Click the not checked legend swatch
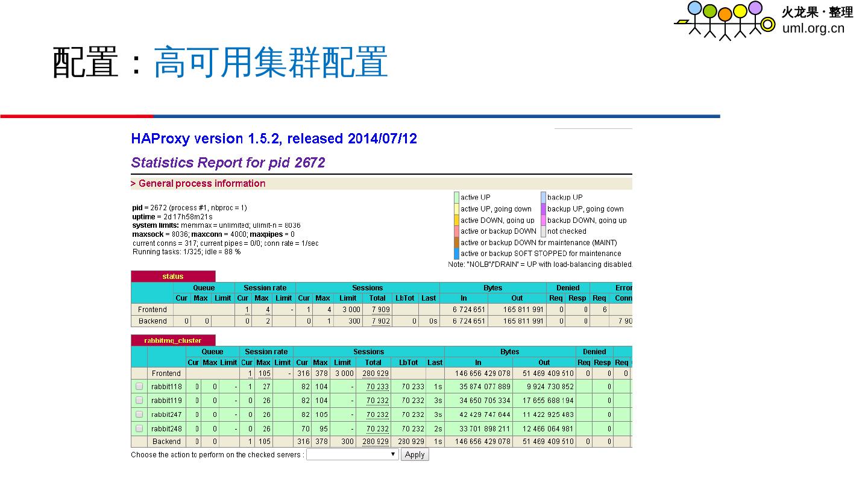 (543, 231)
